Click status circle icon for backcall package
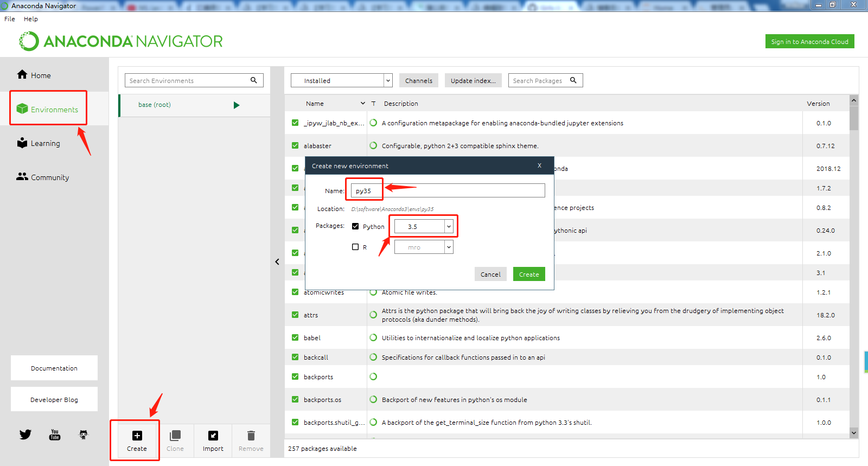 tap(373, 357)
